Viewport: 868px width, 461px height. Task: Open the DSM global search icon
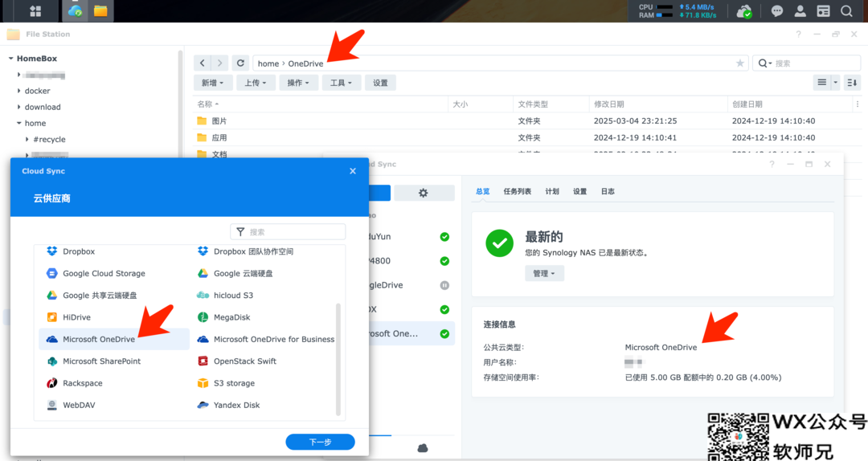point(846,11)
